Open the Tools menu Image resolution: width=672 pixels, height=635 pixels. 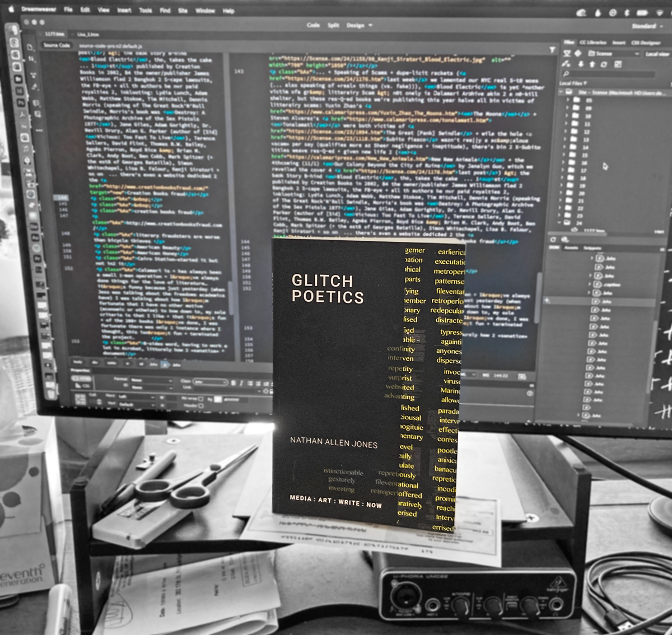146,10
